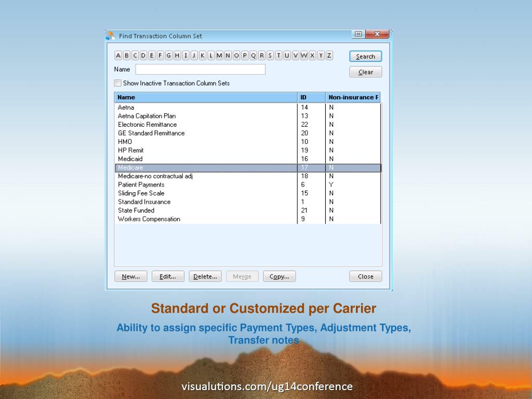This screenshot has width=532, height=399.
Task: Click the title bar restore icon
Action: [x=358, y=34]
